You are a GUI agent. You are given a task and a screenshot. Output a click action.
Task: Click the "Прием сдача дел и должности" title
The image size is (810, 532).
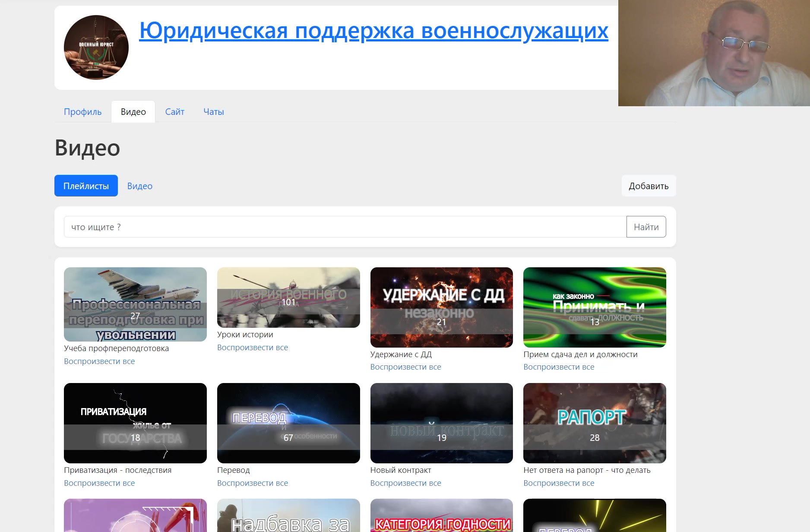(x=580, y=355)
